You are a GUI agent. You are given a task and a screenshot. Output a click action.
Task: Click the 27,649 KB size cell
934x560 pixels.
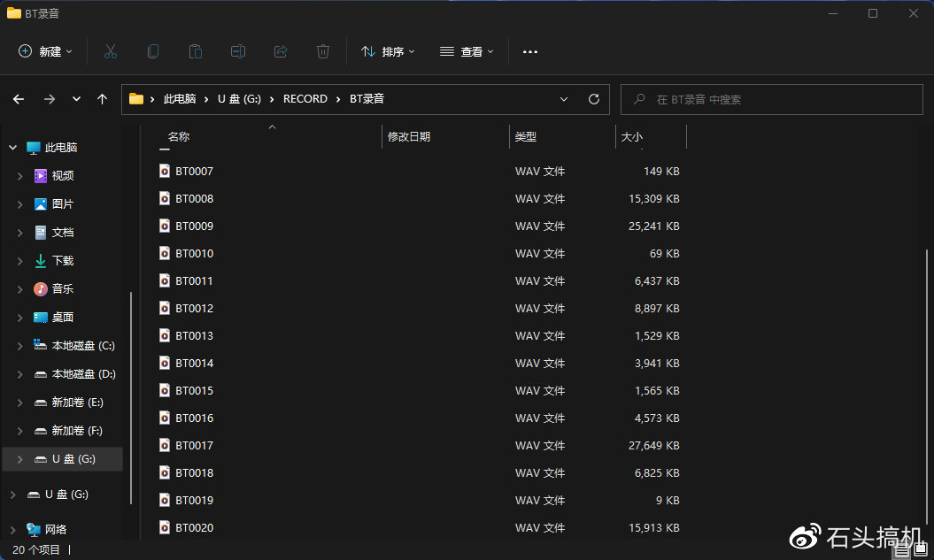(654, 445)
